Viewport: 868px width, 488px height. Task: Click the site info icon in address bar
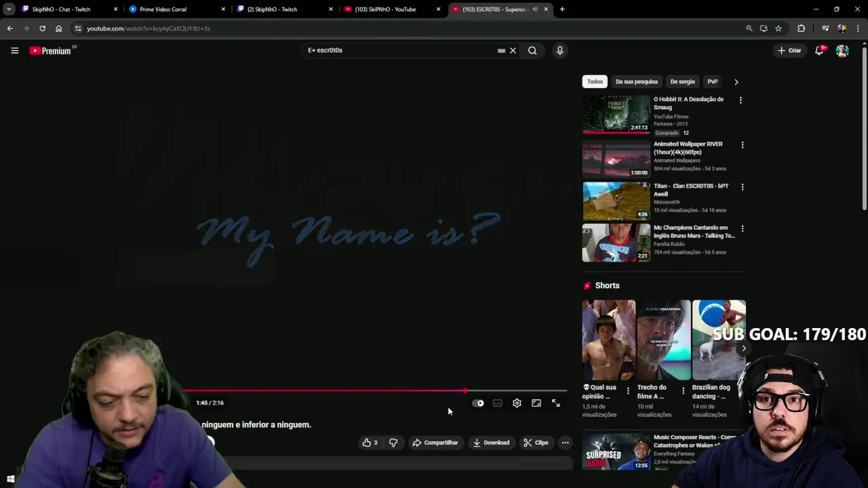78,28
